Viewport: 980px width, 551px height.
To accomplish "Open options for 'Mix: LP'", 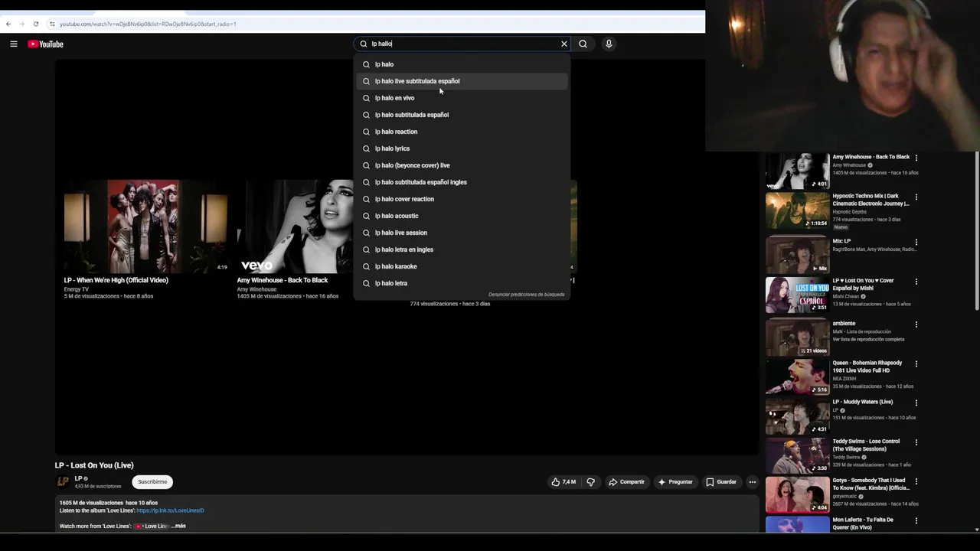I will point(916,242).
